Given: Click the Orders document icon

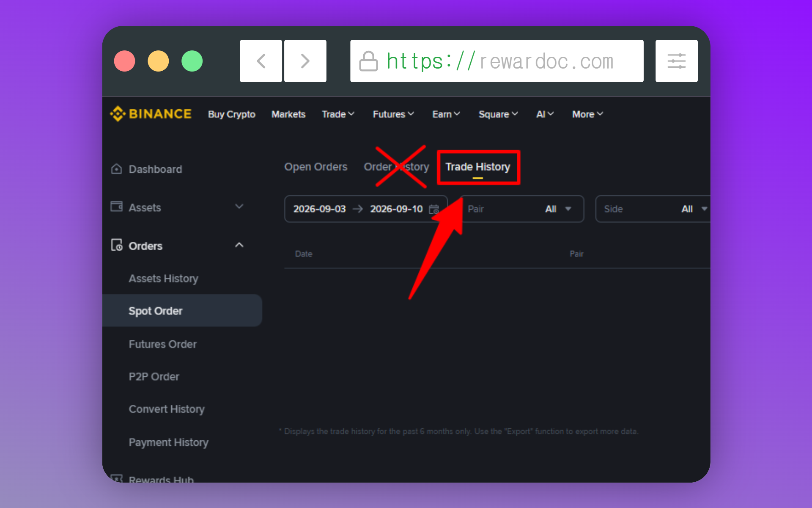Looking at the screenshot, I should pyautogui.click(x=117, y=245).
